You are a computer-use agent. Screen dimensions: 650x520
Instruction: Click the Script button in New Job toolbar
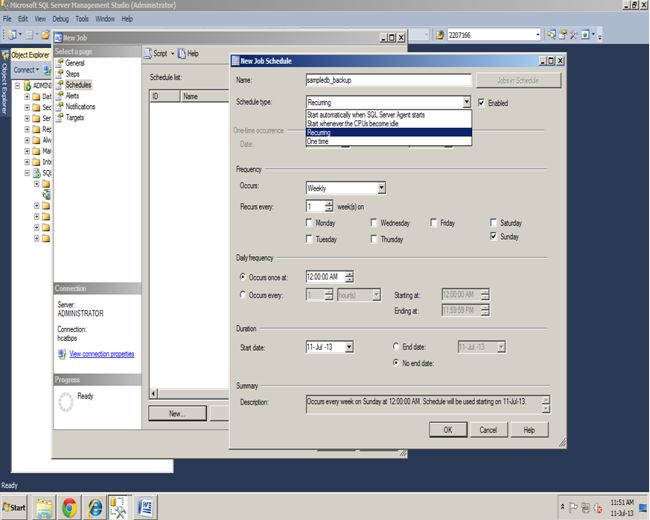coord(156,53)
